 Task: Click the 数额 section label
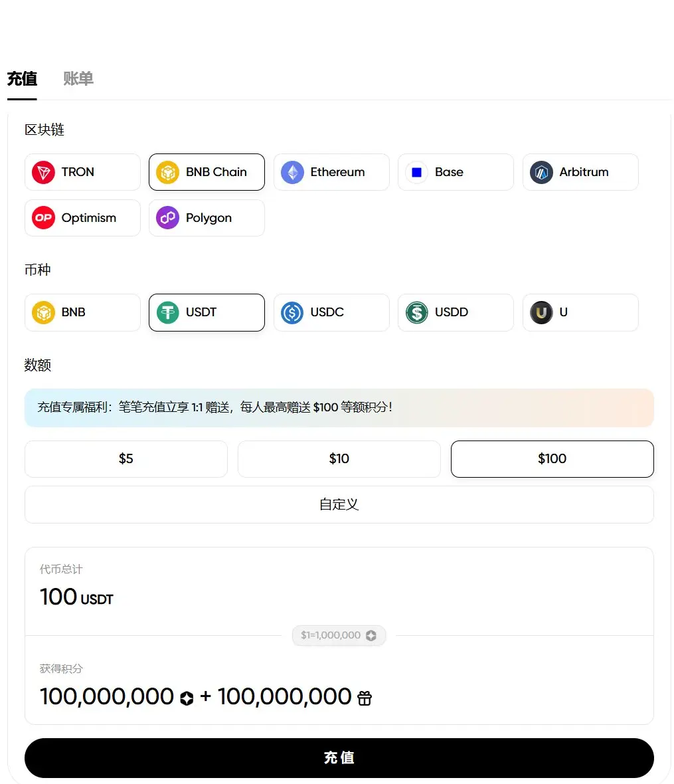(x=37, y=365)
